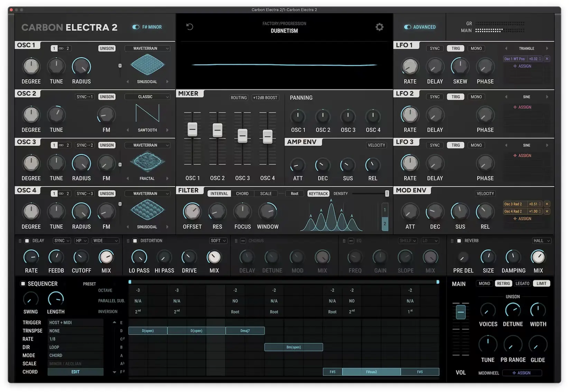Open the delay WIDE mode dropdown
The height and width of the screenshot is (392, 569).
point(105,241)
